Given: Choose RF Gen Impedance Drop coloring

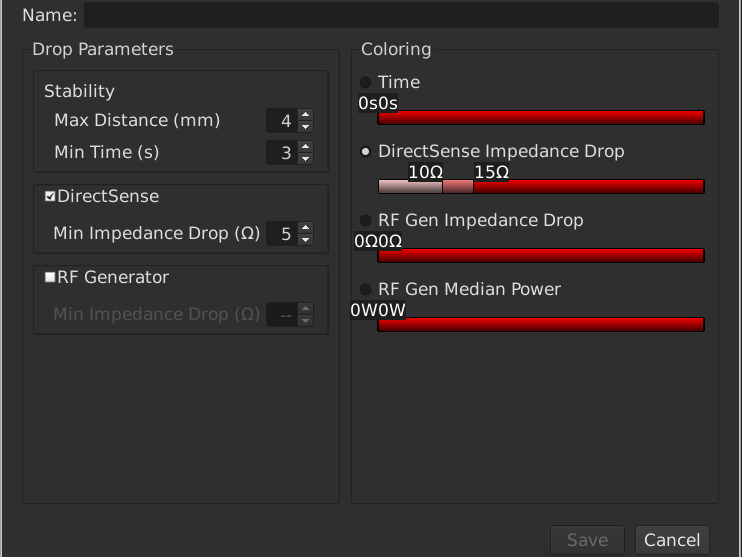Looking at the screenshot, I should pos(366,220).
